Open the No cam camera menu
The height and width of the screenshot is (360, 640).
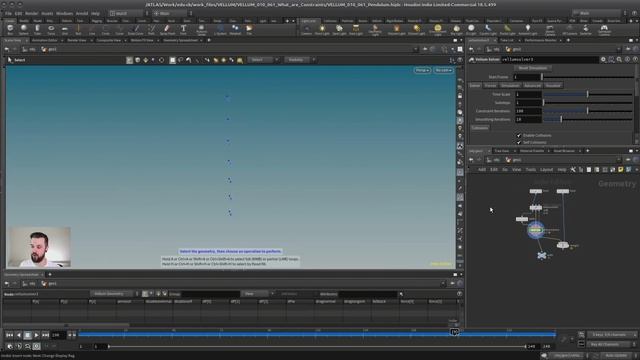point(443,70)
